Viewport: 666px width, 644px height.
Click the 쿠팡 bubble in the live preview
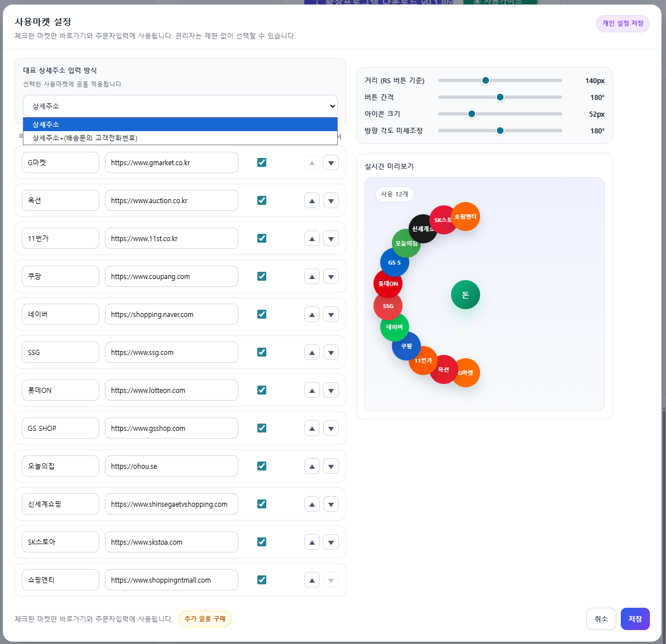(406, 346)
